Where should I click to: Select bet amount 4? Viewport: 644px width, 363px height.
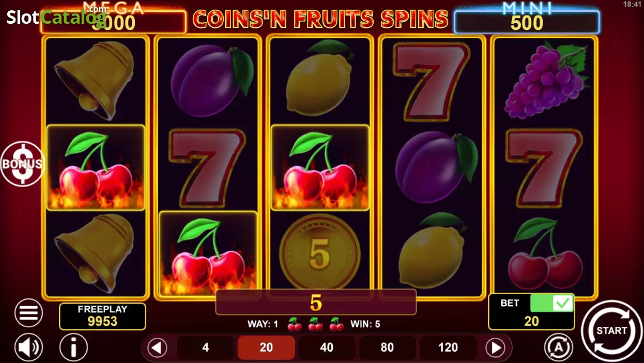[x=206, y=347]
